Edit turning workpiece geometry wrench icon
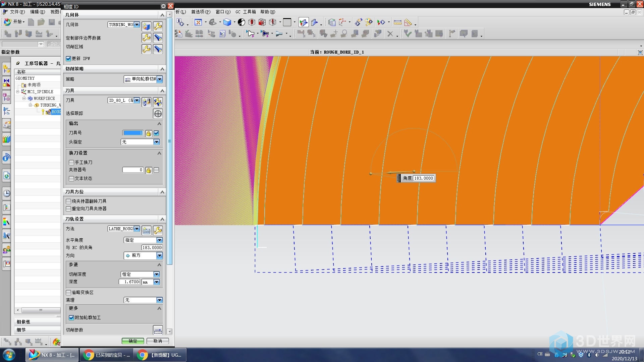 pos(158,26)
